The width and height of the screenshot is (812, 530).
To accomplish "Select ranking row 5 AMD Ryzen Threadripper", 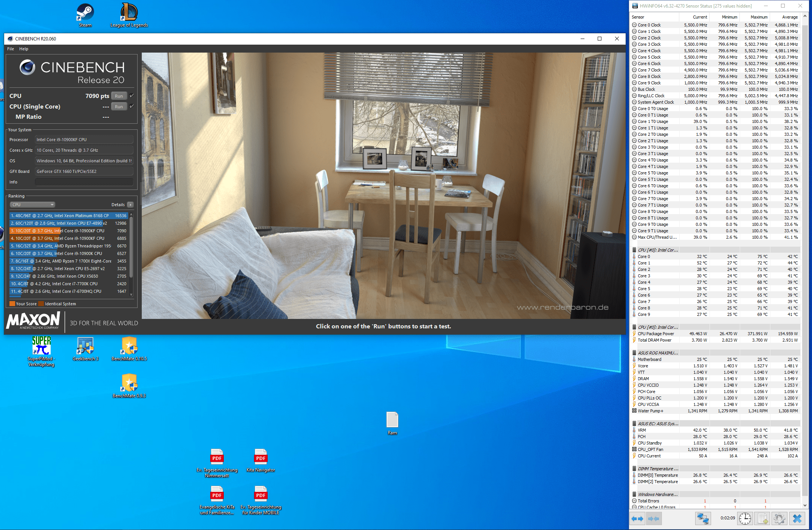I will 69,246.
